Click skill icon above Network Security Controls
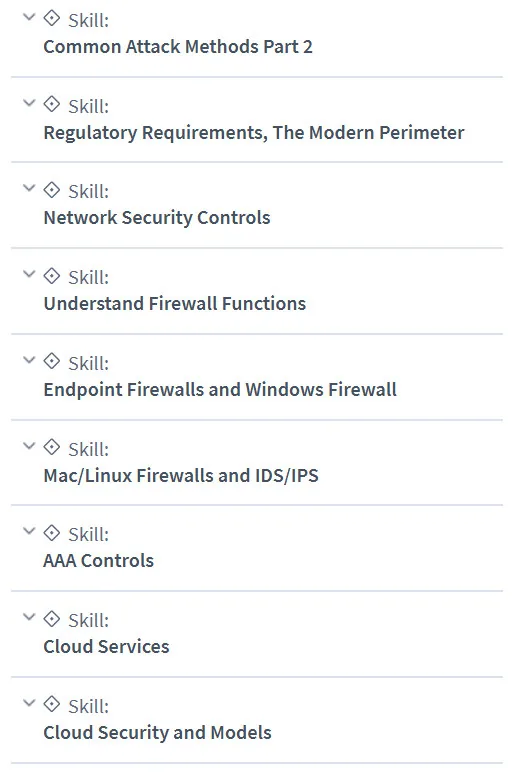Viewport: 513px width, 774px height. coord(51,190)
